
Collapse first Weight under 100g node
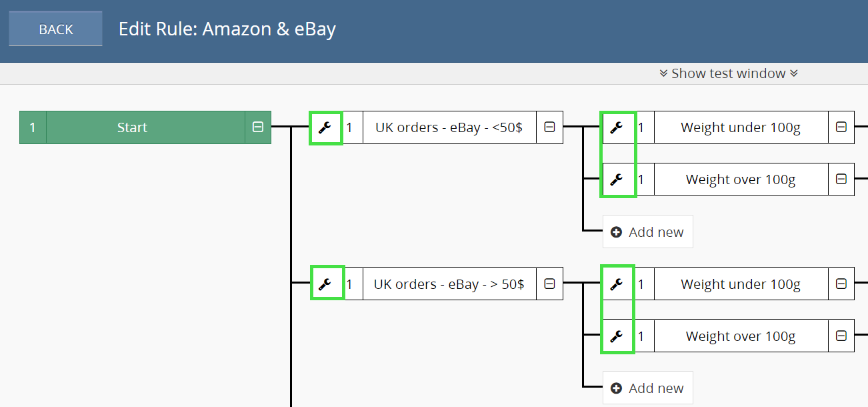pos(841,127)
